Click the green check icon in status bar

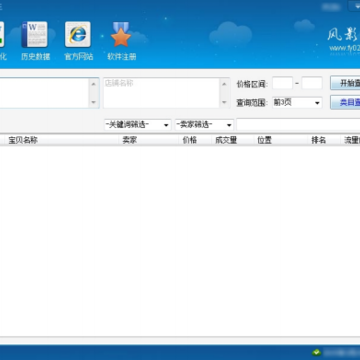pos(317,352)
